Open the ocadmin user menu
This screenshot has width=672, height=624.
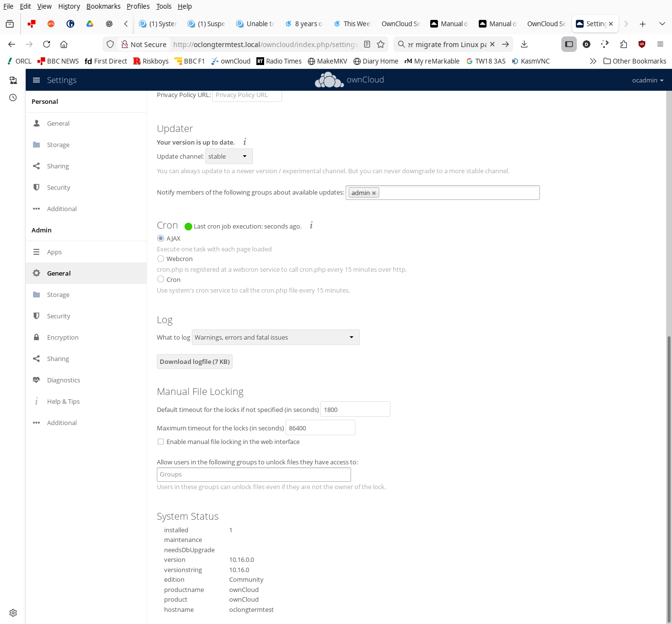(647, 80)
